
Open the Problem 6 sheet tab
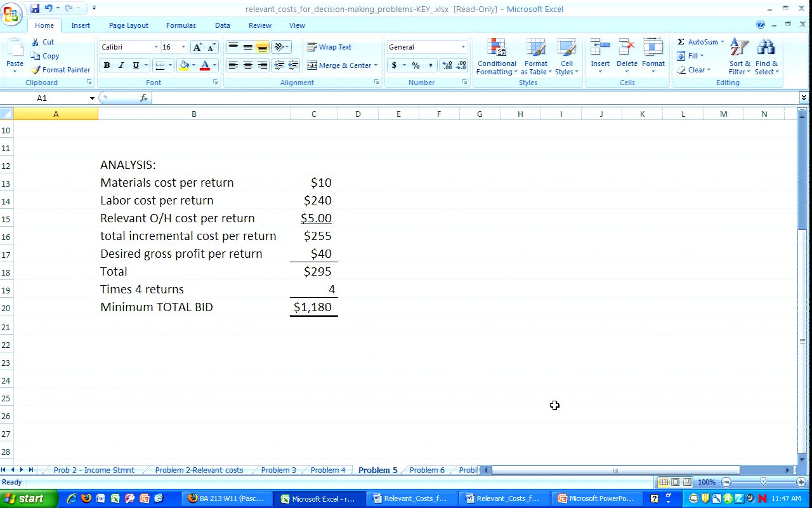click(427, 471)
